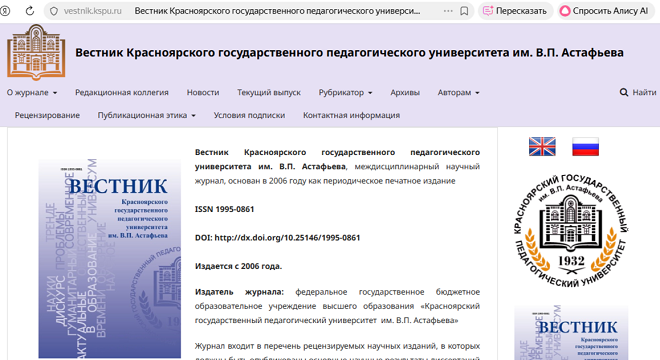The width and height of the screenshot is (660, 360).
Task: Expand the Рубрикатор dropdown
Action: point(345,93)
